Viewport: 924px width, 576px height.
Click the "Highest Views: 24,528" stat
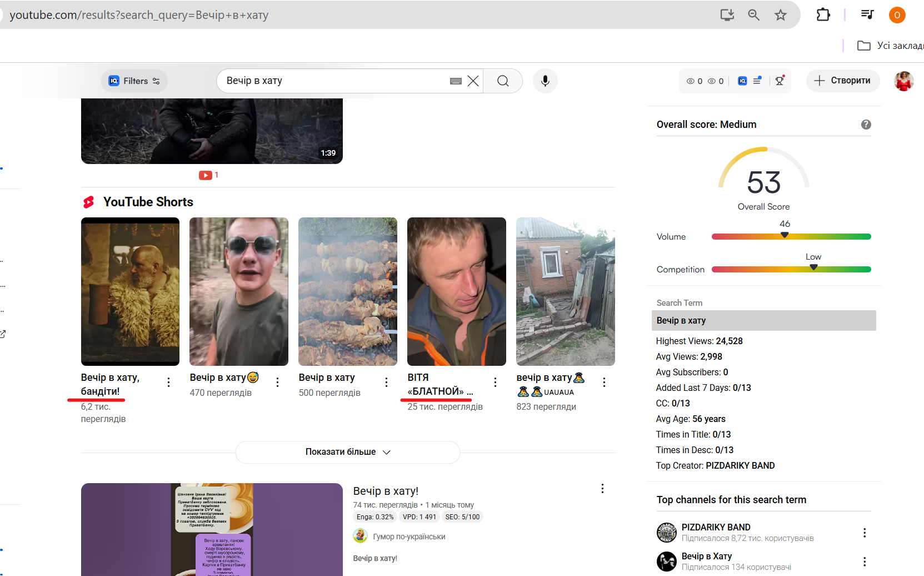(699, 341)
